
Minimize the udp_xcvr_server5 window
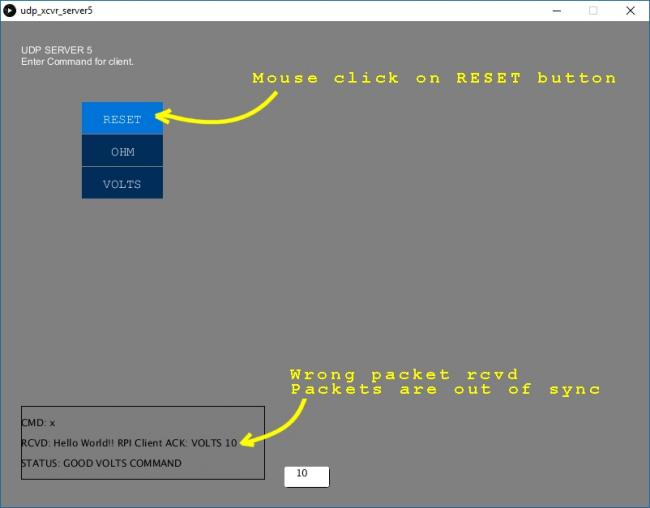coord(557,11)
